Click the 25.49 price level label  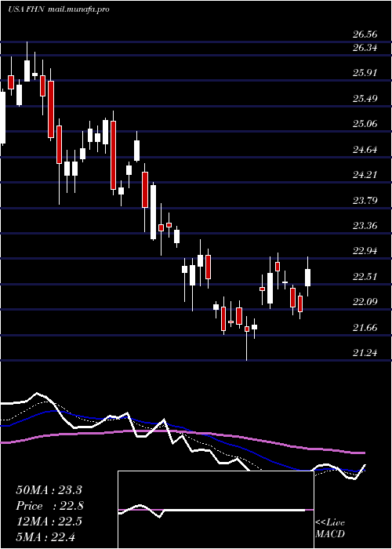click(365, 98)
